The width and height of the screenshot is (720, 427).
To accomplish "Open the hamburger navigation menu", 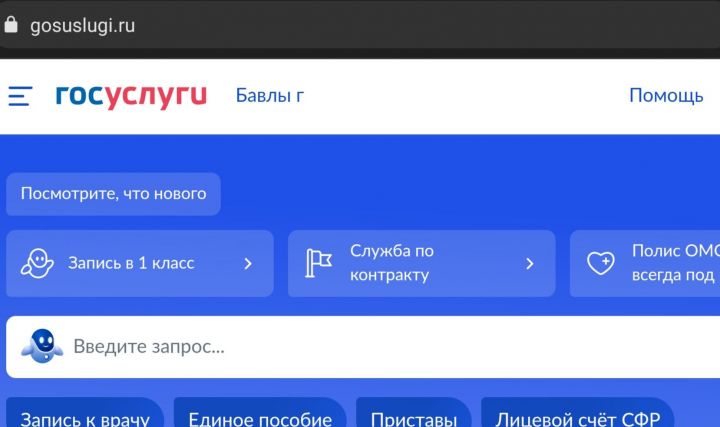I will click(x=20, y=96).
